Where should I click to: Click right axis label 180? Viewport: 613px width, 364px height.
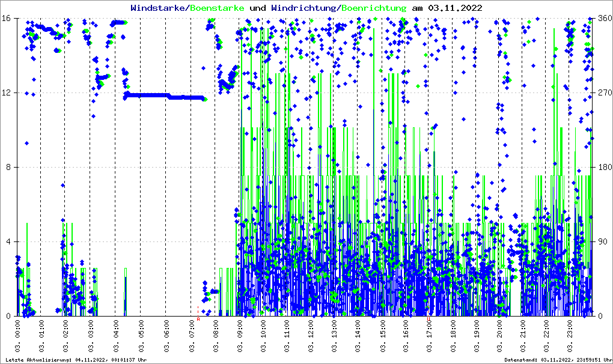pyautogui.click(x=605, y=167)
